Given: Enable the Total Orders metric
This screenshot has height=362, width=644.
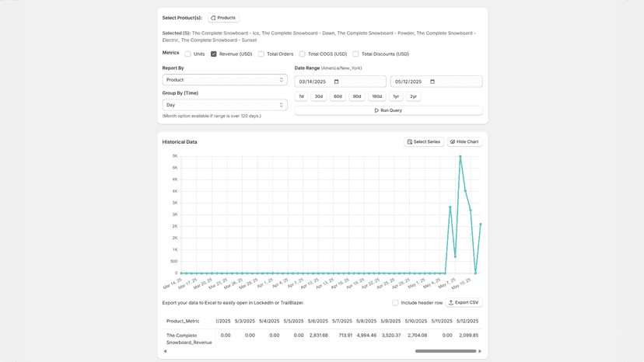Looking at the screenshot, I should point(261,54).
